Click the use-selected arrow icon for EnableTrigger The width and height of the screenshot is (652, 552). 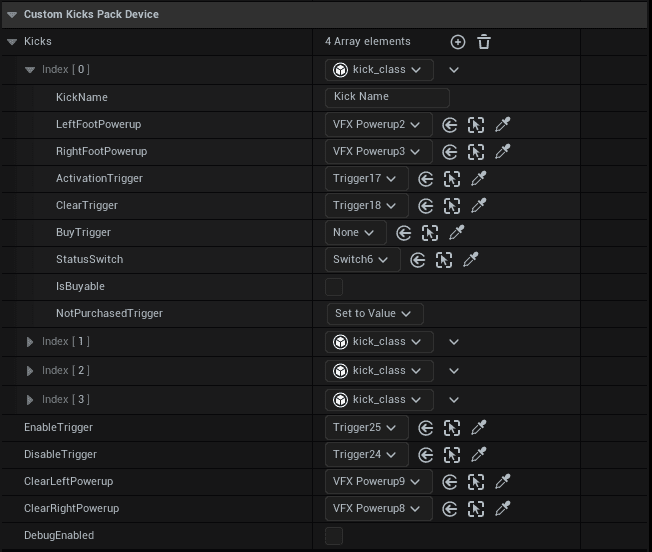425,428
